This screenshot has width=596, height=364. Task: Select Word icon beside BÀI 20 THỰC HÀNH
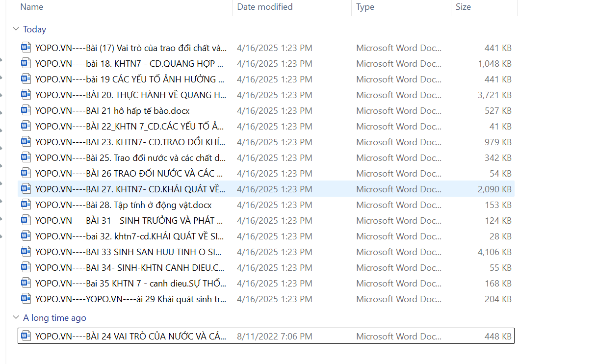[x=26, y=95]
